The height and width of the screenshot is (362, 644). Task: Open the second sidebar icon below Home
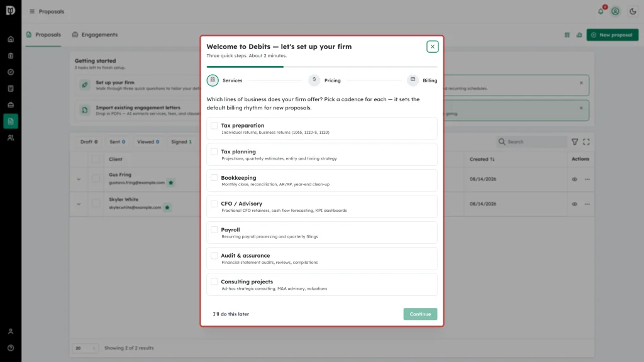pos(11,56)
